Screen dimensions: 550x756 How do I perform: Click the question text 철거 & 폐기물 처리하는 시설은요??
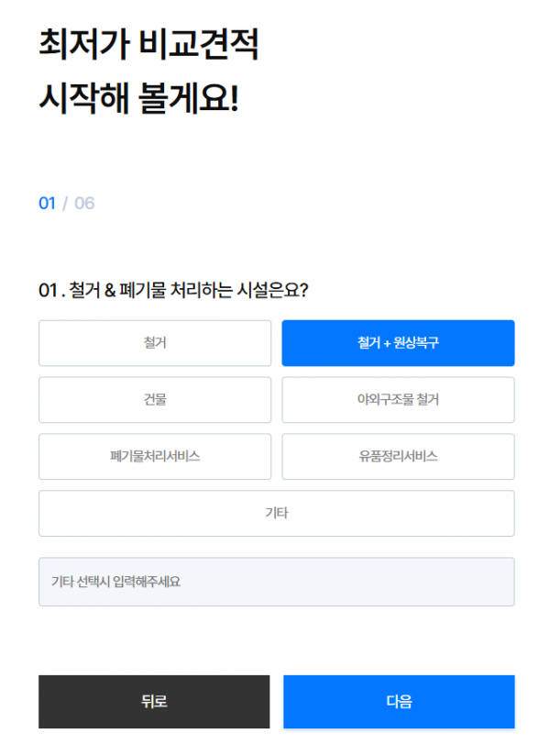coord(188,290)
